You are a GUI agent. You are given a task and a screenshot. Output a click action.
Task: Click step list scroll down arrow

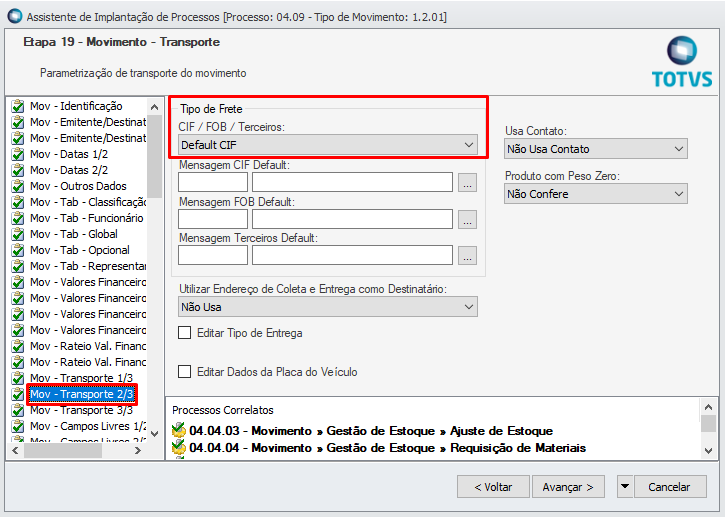154,434
